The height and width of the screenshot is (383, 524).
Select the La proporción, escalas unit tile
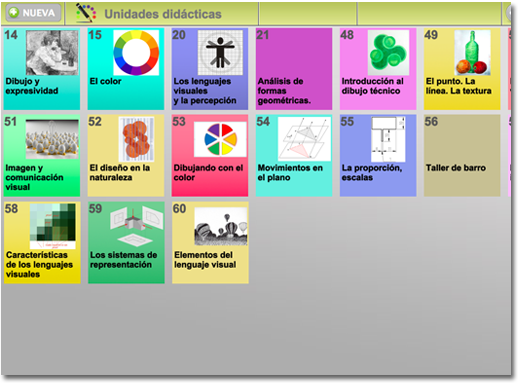[x=378, y=156]
